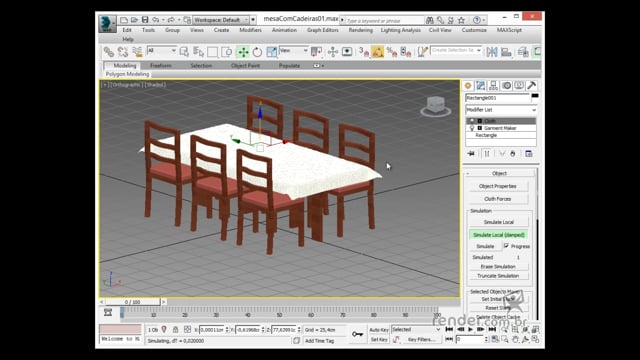Open the selection filter All dropdown
640x360 pixels.
[162, 51]
